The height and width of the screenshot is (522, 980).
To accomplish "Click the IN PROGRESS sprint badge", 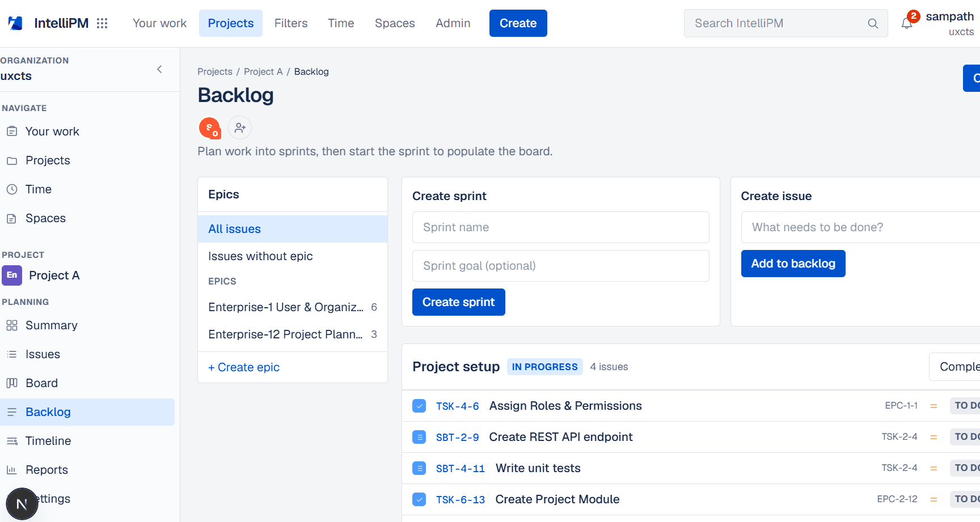I will point(545,367).
